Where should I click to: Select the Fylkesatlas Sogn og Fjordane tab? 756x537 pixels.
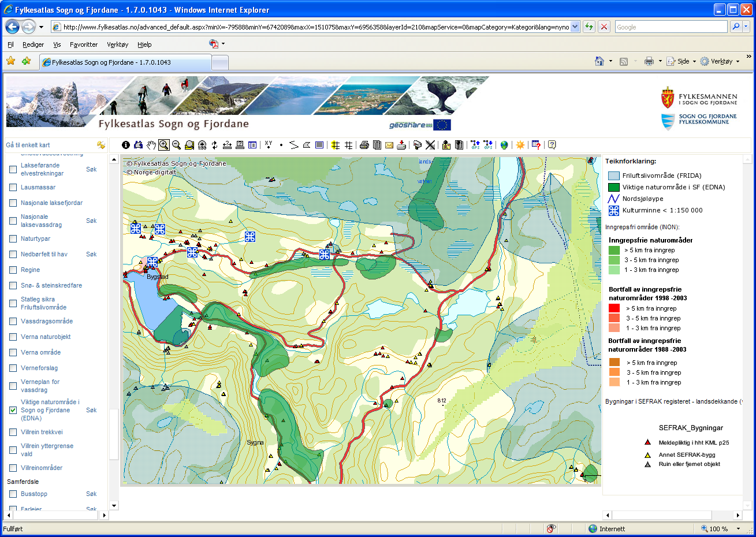[125, 62]
